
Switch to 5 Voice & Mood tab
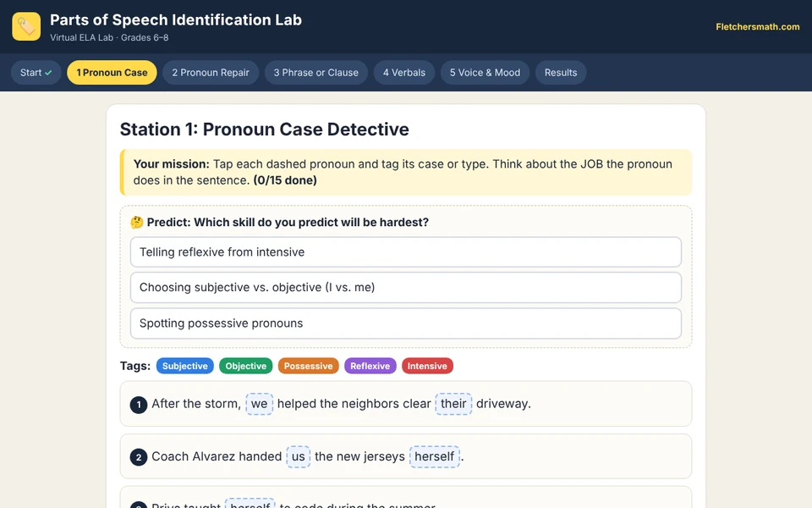(x=485, y=73)
